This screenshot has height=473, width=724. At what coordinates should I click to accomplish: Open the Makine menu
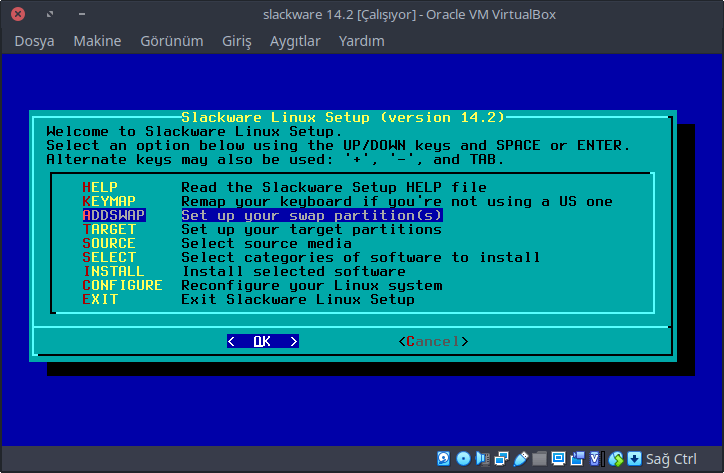(x=97, y=41)
